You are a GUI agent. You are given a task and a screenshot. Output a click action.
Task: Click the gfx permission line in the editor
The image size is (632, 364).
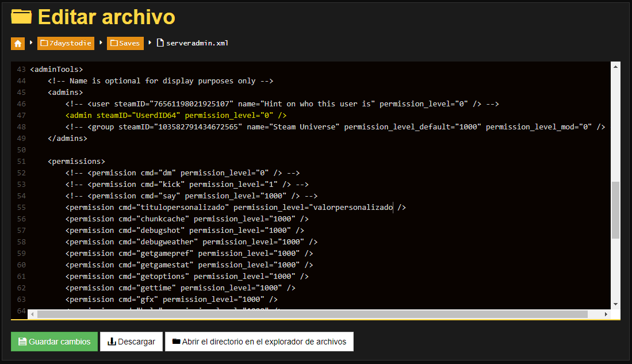point(171,299)
